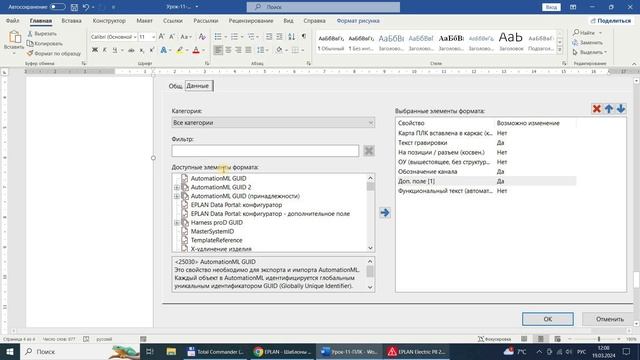This screenshot has height=360, width=640.
Task: Cut selection with the Вырезать scissors icon
Action: coord(30,34)
